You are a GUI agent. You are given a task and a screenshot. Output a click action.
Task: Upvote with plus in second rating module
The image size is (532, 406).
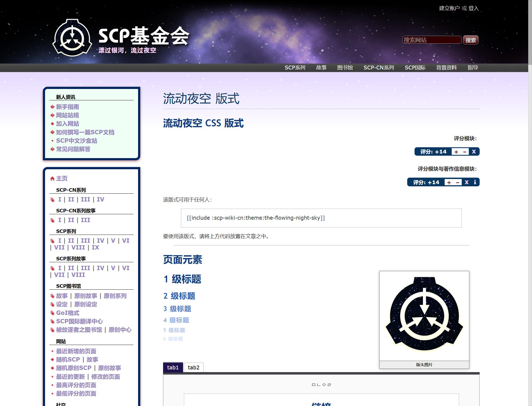[449, 182]
